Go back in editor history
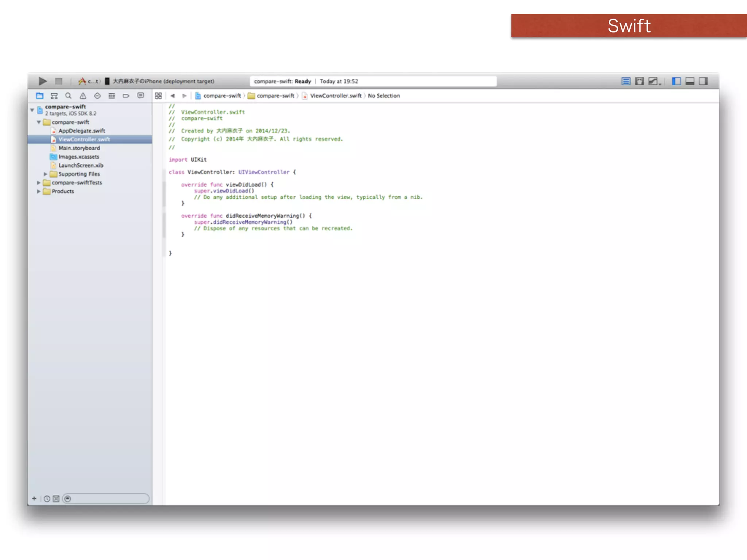This screenshot has width=747, height=560. pos(173,96)
